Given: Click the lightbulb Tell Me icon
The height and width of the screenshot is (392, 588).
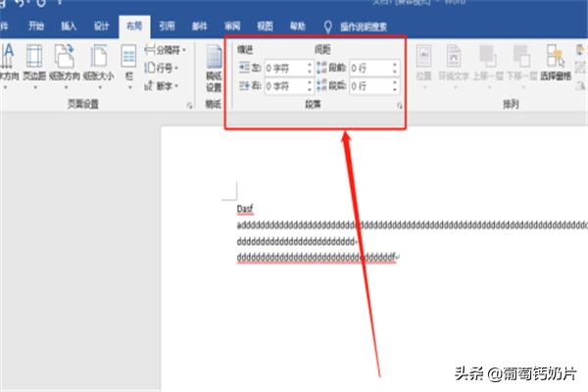Looking at the screenshot, I should [x=327, y=26].
